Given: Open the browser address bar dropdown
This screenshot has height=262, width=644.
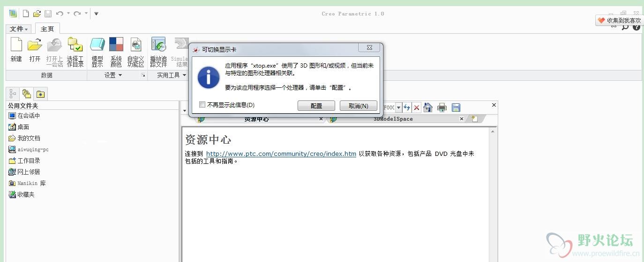Looking at the screenshot, I should click(398, 108).
